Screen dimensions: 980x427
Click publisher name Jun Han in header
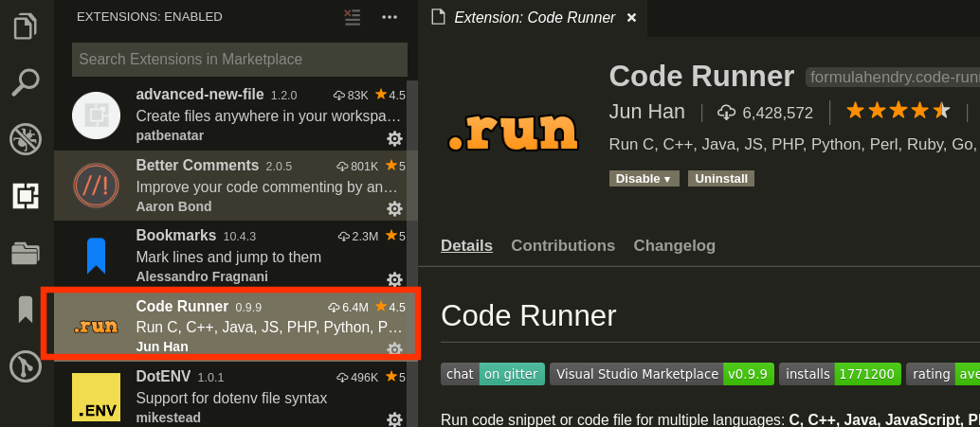[647, 112]
